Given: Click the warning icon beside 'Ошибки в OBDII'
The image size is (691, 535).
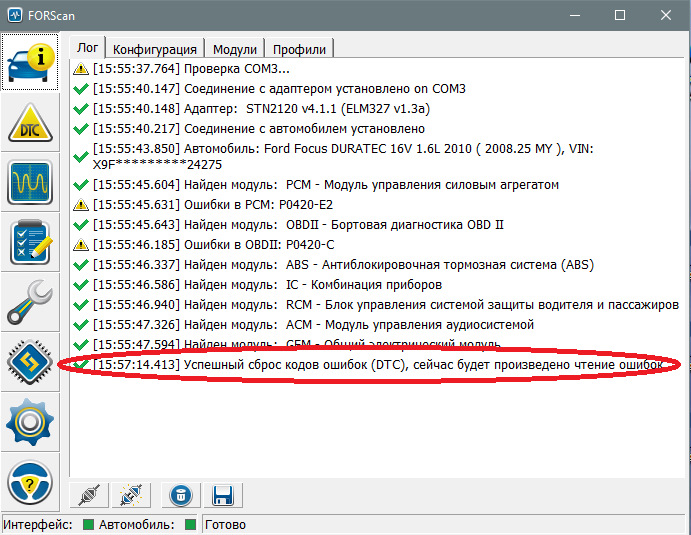Looking at the screenshot, I should pyautogui.click(x=81, y=245).
